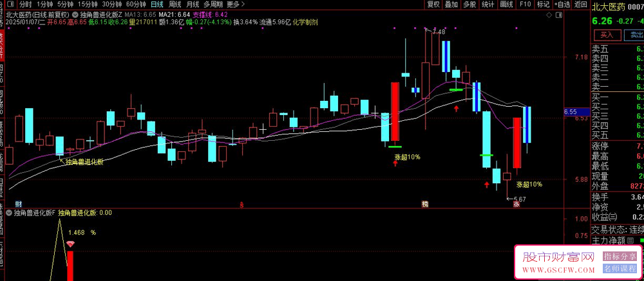Image resolution: width=644 pixels, height=281 pixels.
Task: Click the 榜 marker on the timeline
Action: coord(424,204)
